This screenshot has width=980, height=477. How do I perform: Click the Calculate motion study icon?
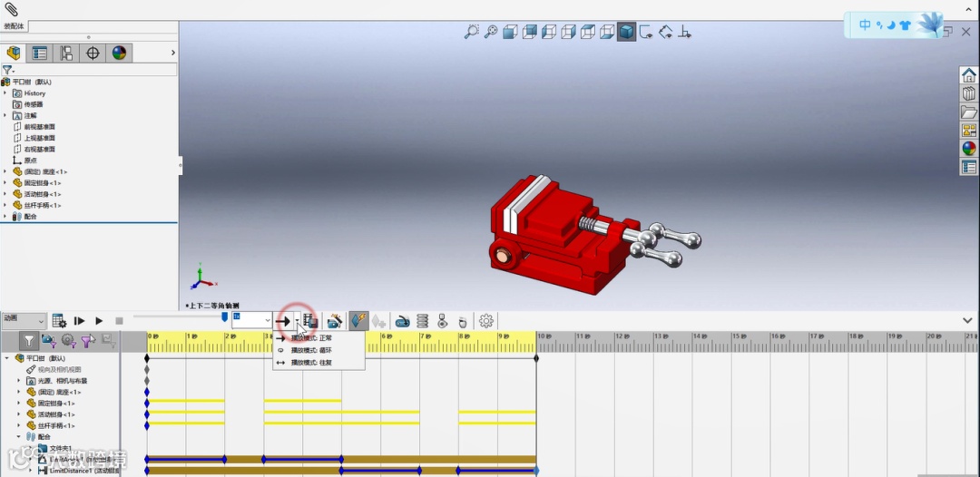click(x=59, y=321)
